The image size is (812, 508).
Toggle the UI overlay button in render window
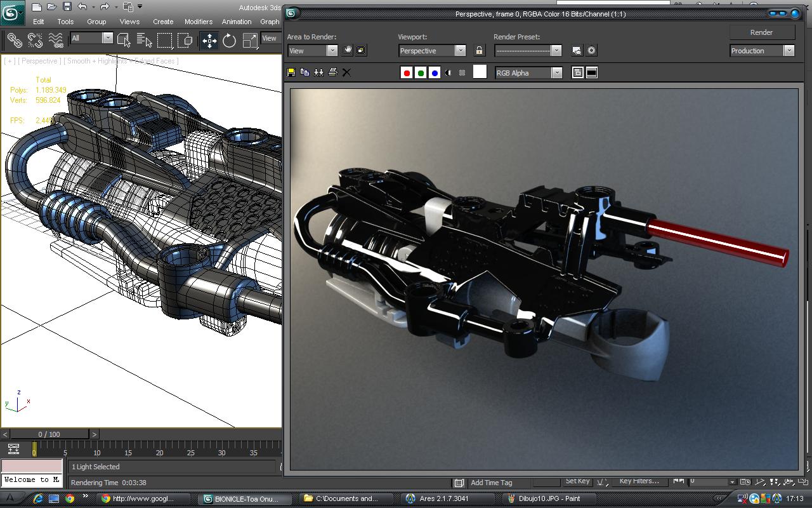click(x=578, y=73)
